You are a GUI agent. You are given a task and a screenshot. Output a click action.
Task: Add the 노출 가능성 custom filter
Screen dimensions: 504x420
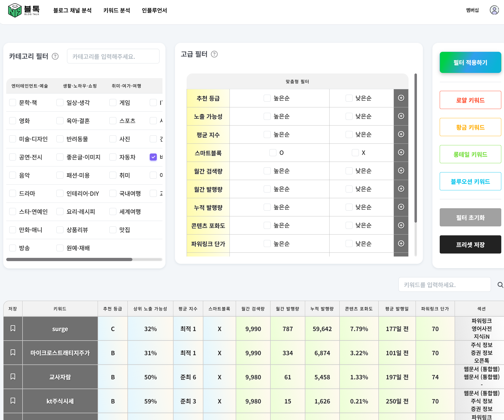401,116
